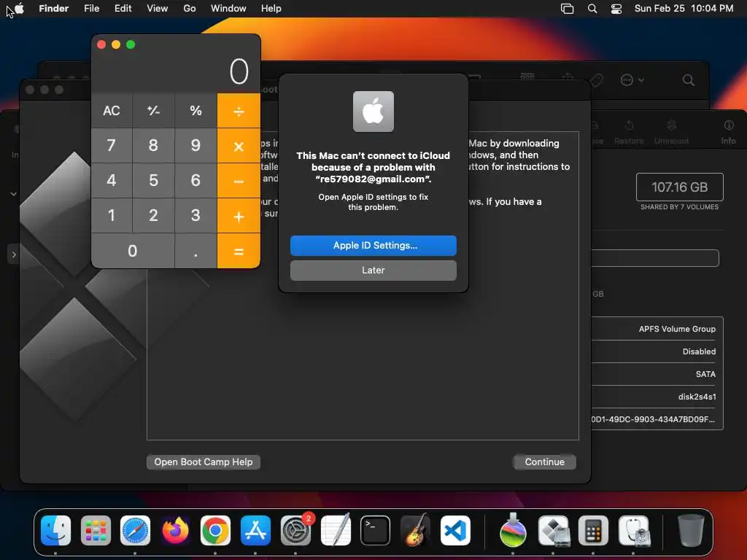Select the disk2s4s1 device value
747x560 pixels.
coord(697,397)
